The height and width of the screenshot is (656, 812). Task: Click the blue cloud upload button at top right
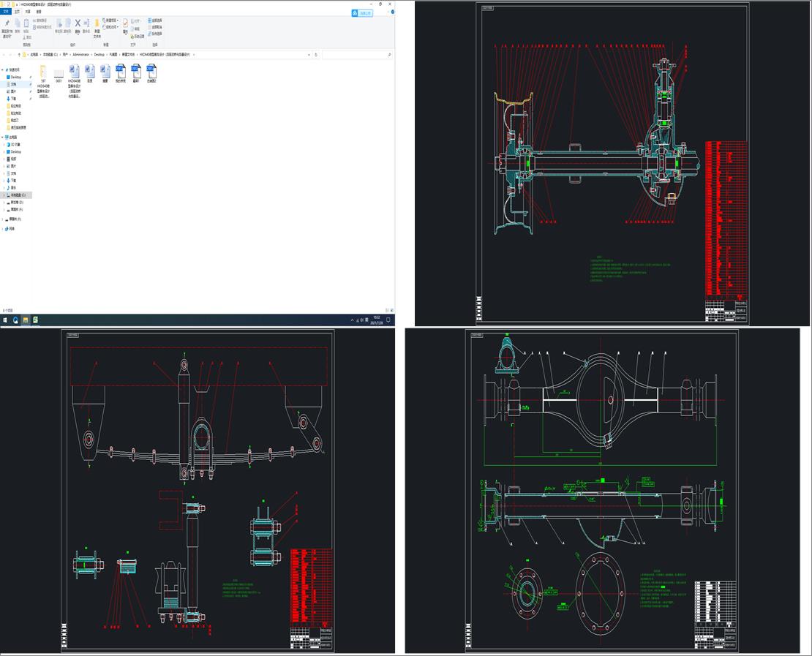[361, 12]
